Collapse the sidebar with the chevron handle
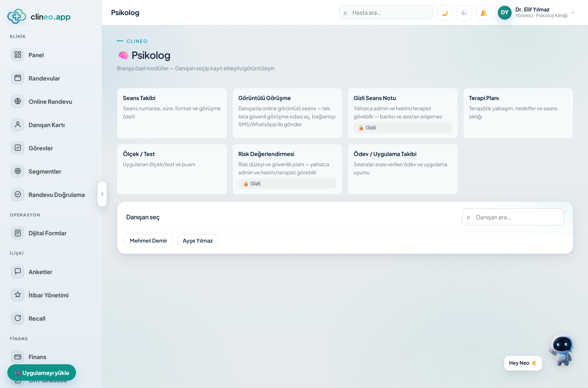The image size is (588, 388). coord(102,194)
